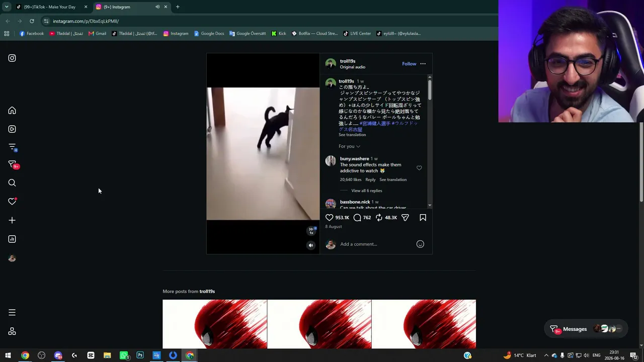Open the emoji picker in comment box
This screenshot has width=644, height=362.
(x=420, y=244)
